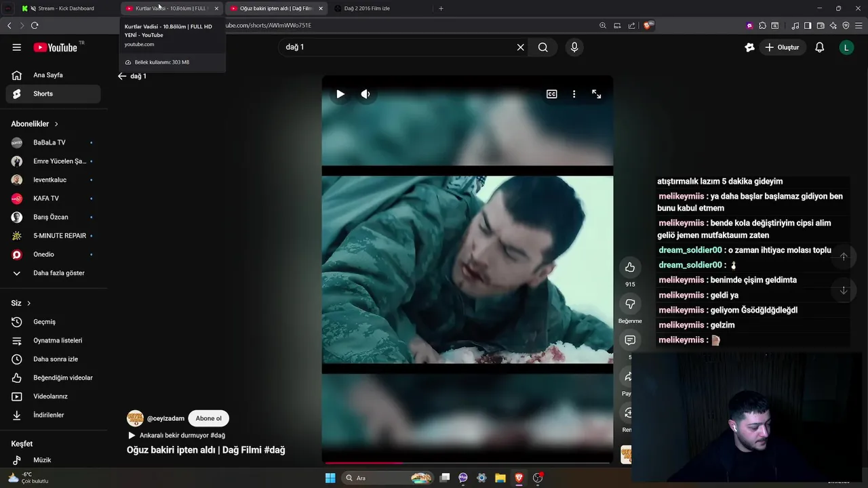
Task: Open Oynatma listeleri
Action: click(x=53, y=340)
